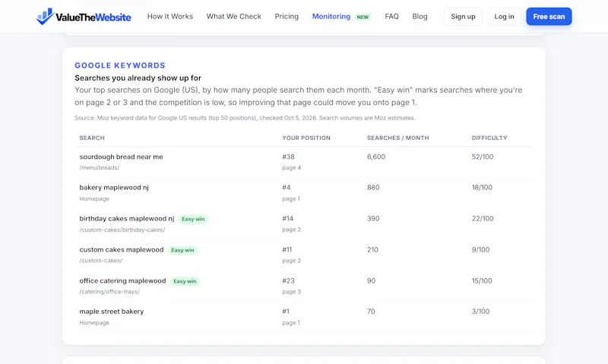Open the How It Works page
Image resolution: width=608 pixels, height=364 pixels.
click(169, 16)
